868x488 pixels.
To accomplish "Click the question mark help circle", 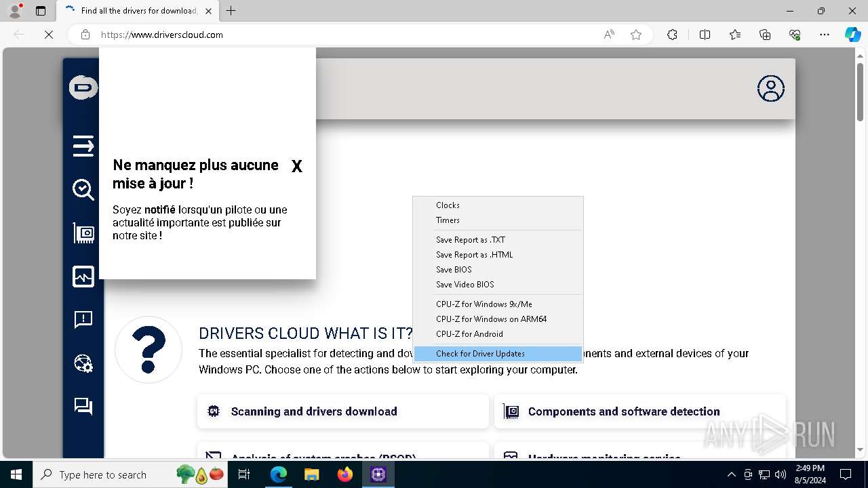I will click(x=149, y=350).
